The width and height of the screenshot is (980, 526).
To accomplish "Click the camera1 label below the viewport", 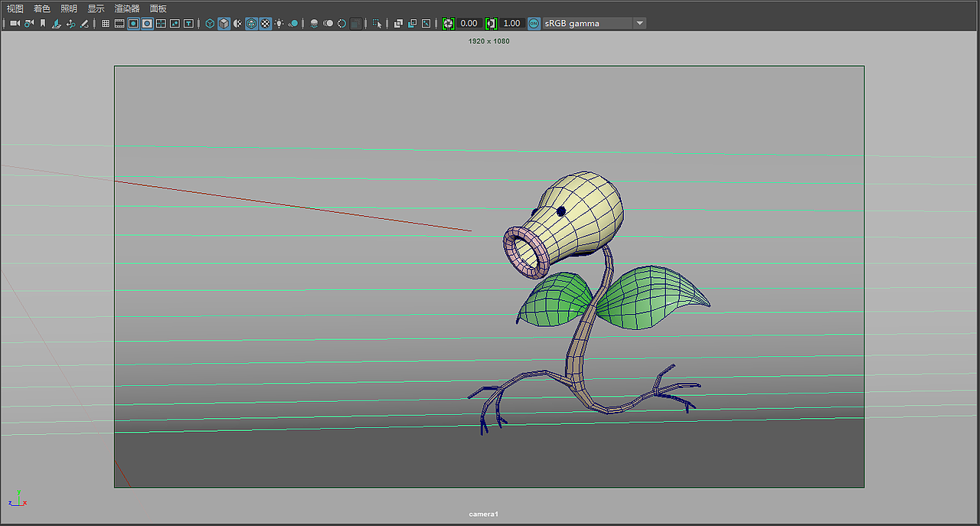I will click(x=484, y=514).
